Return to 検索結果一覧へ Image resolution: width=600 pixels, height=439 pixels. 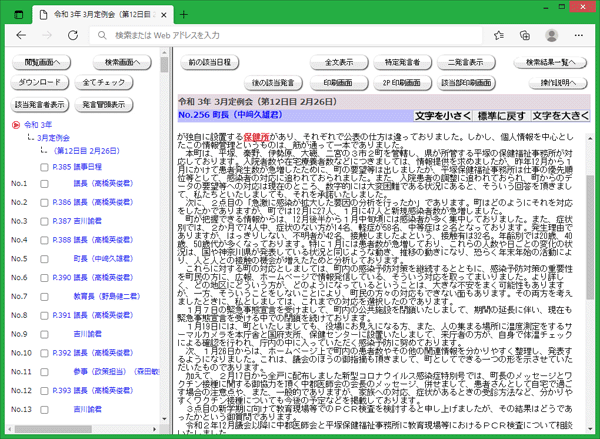point(550,62)
